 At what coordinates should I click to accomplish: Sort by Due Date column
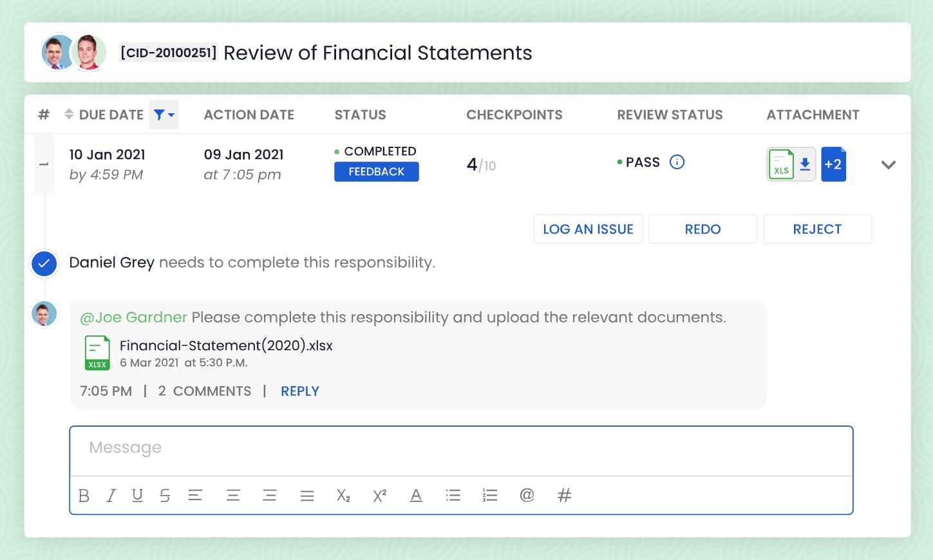click(69, 115)
